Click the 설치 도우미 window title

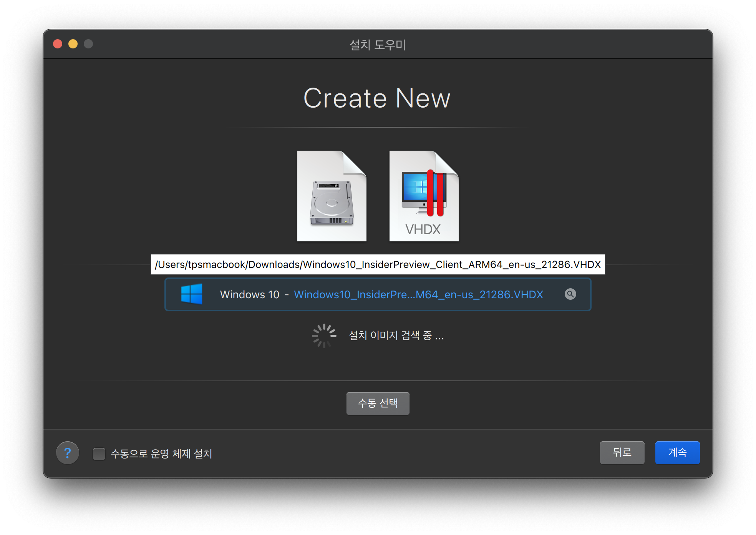378,45
